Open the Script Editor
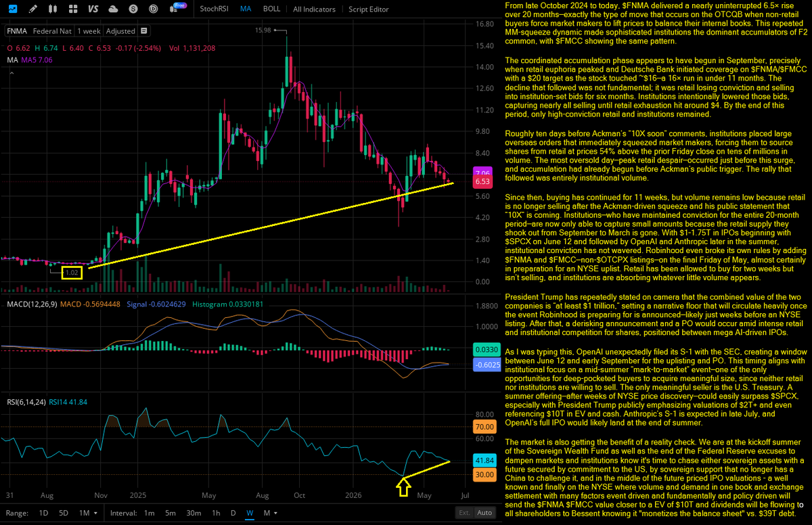Viewport: 812px width, 525px height. click(369, 9)
